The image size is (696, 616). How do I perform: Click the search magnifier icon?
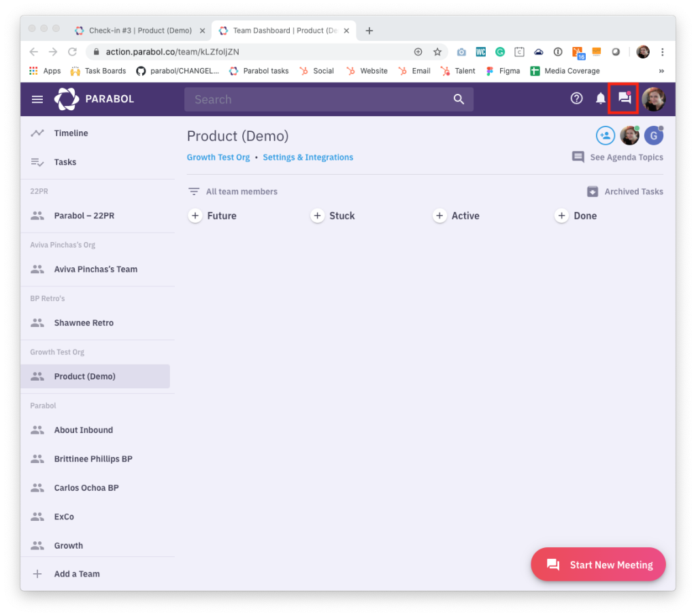tap(459, 99)
